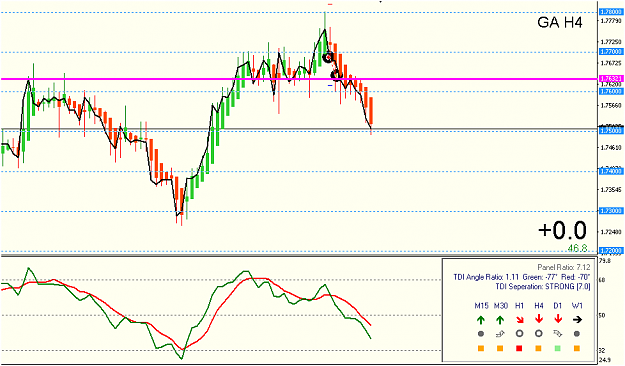Click the D1 outlined down-right arrow symbol
Viewport: 625px width, 366px height.
[558, 334]
